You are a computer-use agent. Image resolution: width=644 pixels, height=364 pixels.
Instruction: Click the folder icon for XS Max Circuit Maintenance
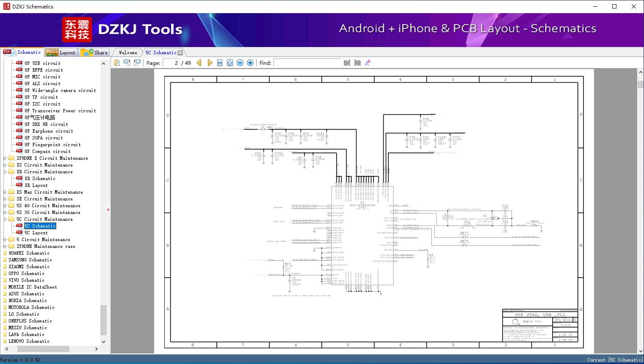[11, 192]
